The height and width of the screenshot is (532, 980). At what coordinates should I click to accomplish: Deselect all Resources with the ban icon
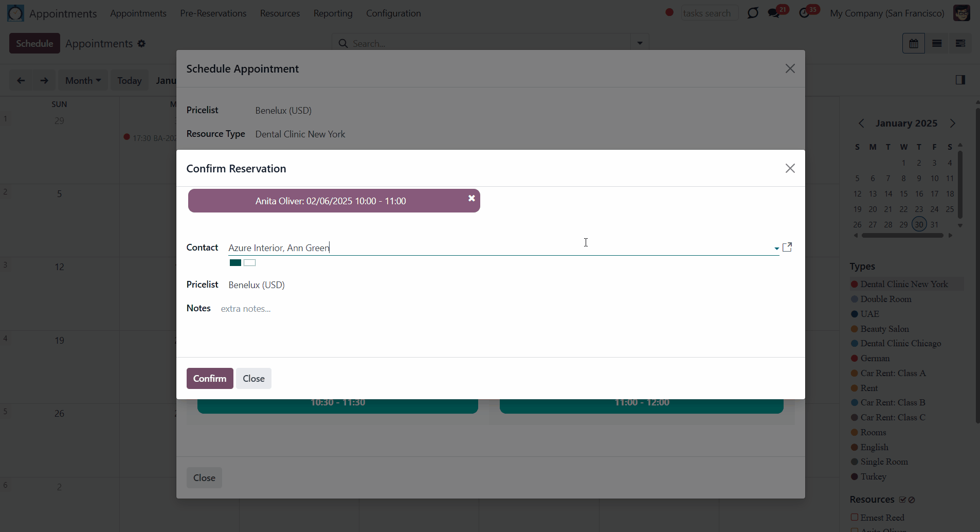pyautogui.click(x=912, y=500)
